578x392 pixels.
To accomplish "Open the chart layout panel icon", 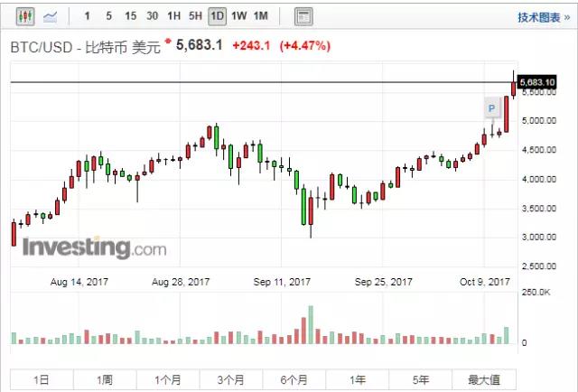I will (303, 16).
